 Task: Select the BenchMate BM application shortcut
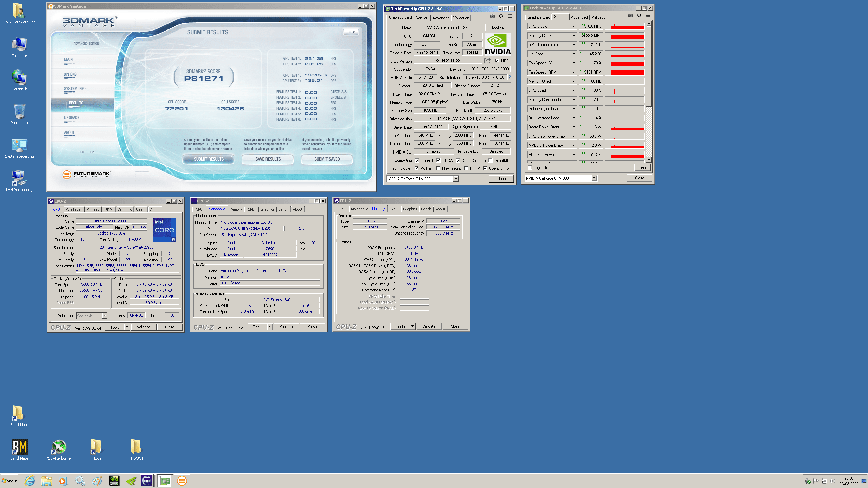tap(19, 450)
